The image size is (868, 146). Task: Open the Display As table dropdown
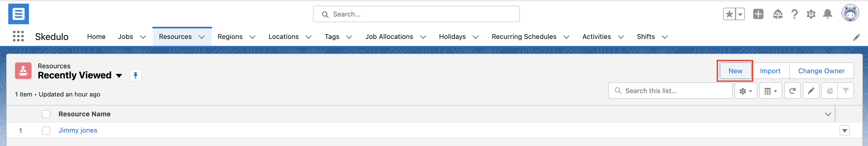coord(770,91)
